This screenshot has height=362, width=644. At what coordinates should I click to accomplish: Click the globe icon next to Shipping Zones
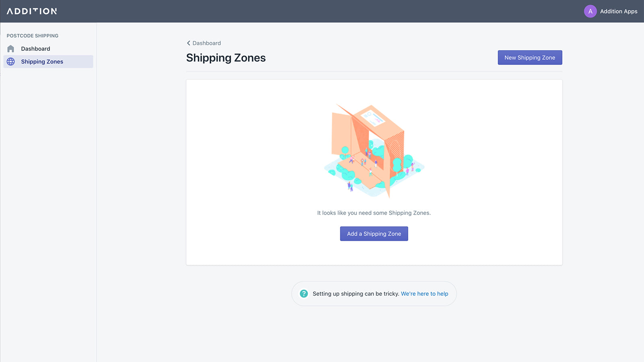10,62
